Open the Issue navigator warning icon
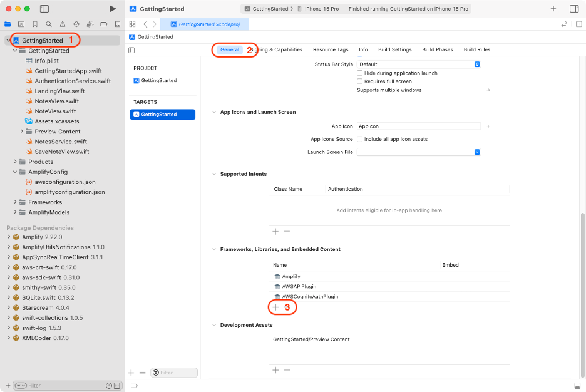The image size is (586, 392). pyautogui.click(x=63, y=24)
